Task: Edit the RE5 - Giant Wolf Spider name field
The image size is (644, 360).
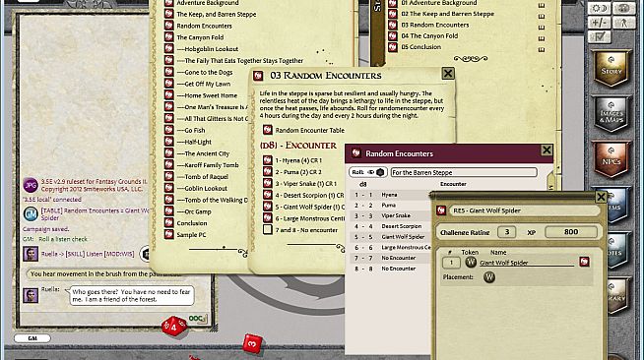Action: coord(524,210)
